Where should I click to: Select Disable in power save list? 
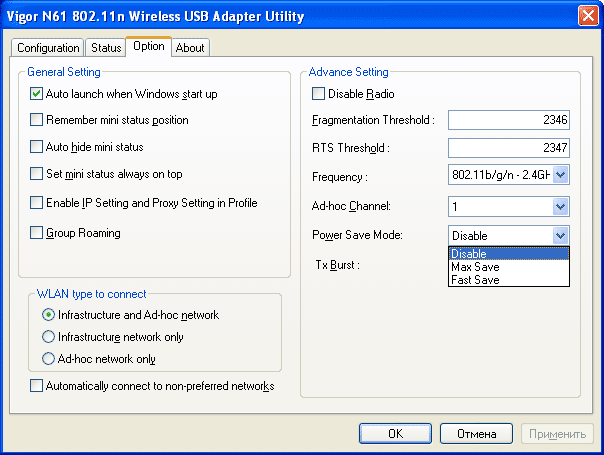point(508,254)
